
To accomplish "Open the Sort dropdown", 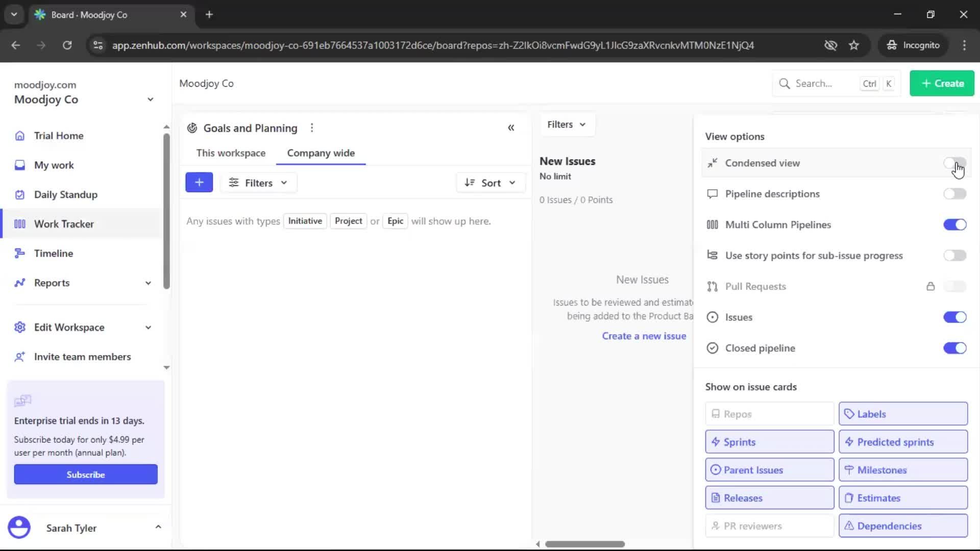I will 490,182.
